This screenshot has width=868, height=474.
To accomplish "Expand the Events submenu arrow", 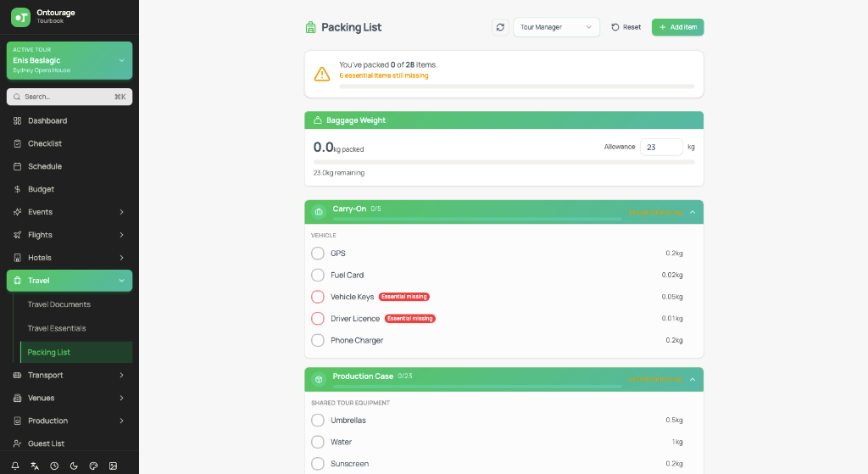I will (122, 212).
